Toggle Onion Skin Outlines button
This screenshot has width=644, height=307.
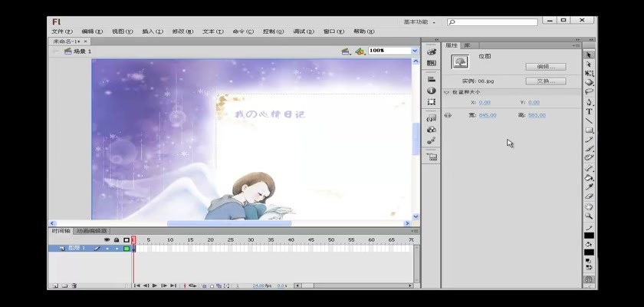[x=212, y=286]
